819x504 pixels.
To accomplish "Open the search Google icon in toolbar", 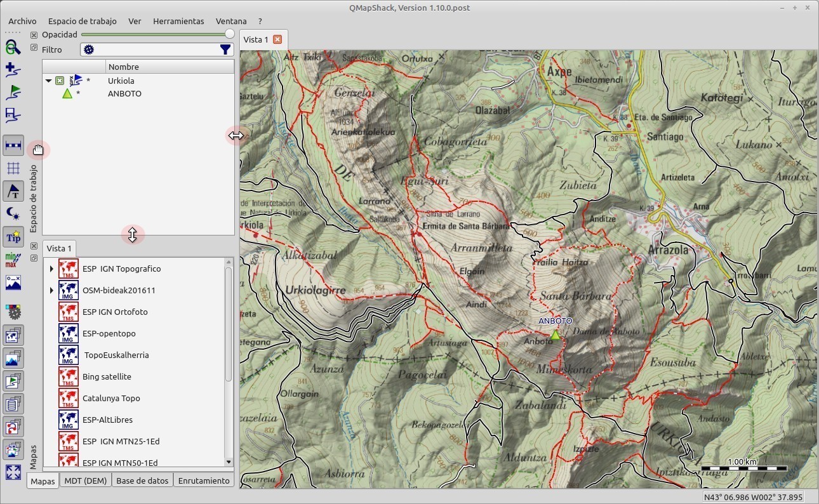I will 13,47.
